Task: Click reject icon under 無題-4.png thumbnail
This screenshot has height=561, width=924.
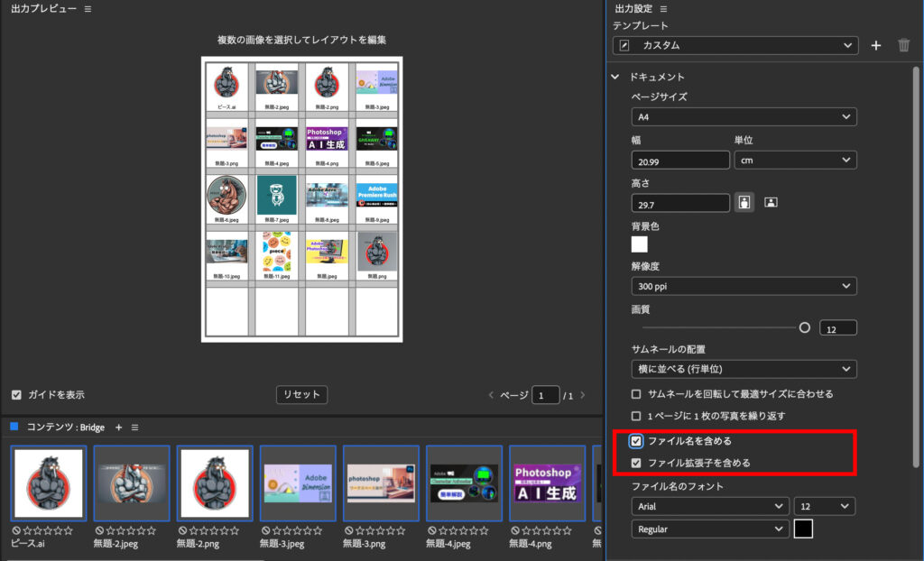Action: pyautogui.click(x=514, y=530)
